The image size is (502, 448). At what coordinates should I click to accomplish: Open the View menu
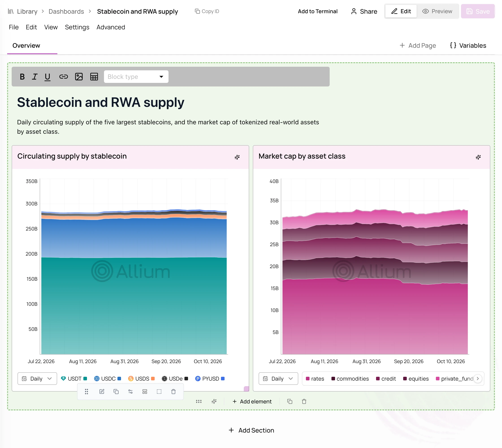coord(51,27)
